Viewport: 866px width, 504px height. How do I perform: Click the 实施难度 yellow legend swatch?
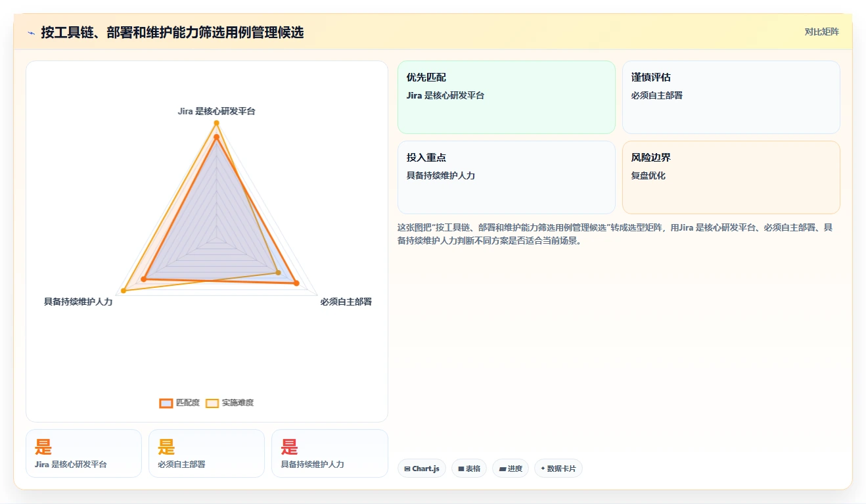[x=212, y=403]
